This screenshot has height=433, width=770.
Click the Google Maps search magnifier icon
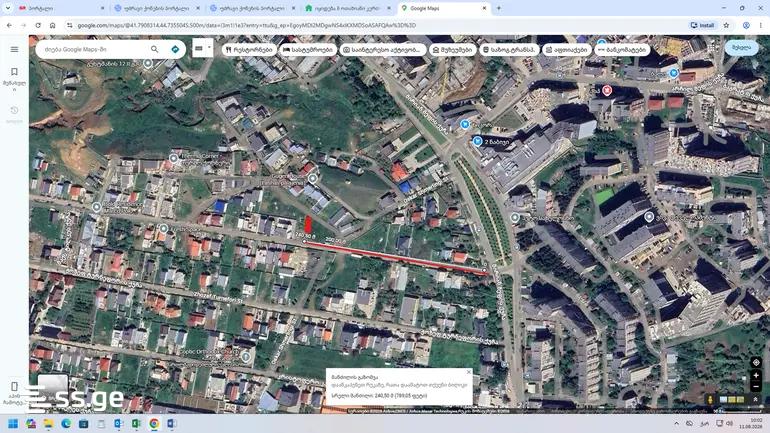pyautogui.click(x=155, y=49)
